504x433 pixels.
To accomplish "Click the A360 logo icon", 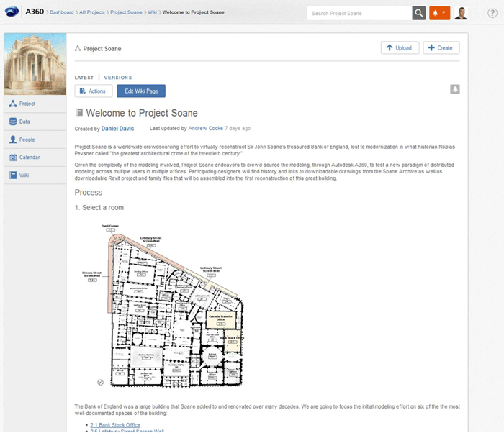I will (13, 12).
